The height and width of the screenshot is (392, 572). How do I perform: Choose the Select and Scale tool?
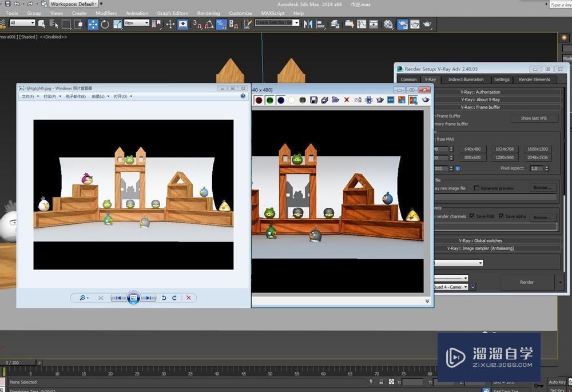pyautogui.click(x=117, y=25)
